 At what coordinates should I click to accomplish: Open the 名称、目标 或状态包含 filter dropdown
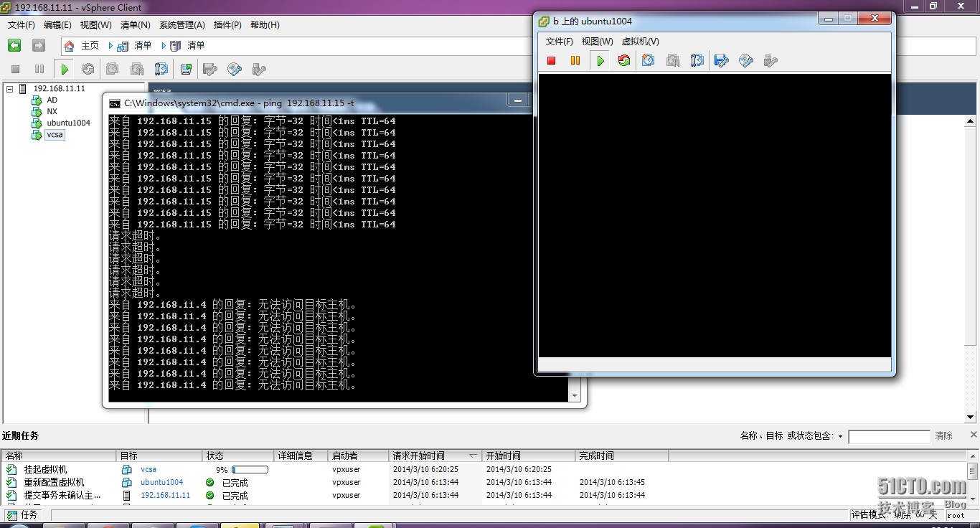(x=840, y=436)
